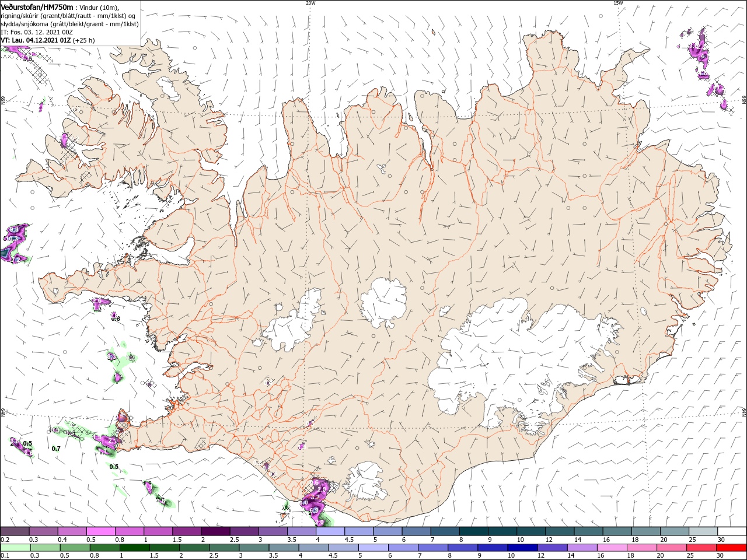The height and width of the screenshot is (560, 747).
Task: Click the 'rigning/skúrir' legend description line
Action: click(68, 16)
